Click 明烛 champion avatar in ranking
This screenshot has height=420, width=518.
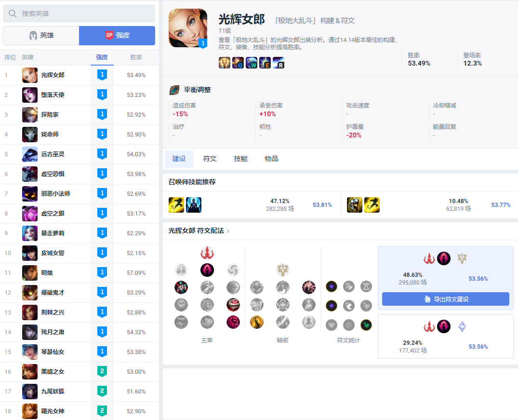(x=30, y=273)
